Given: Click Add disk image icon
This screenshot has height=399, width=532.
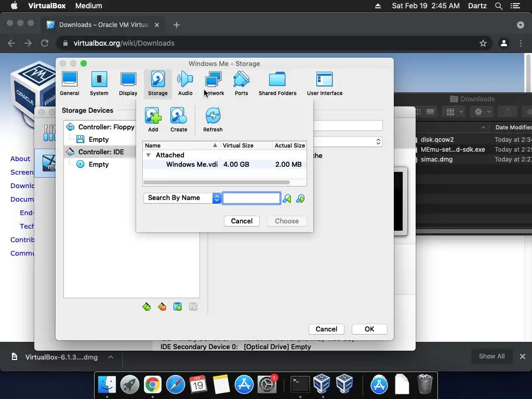Looking at the screenshot, I should click(x=153, y=115).
